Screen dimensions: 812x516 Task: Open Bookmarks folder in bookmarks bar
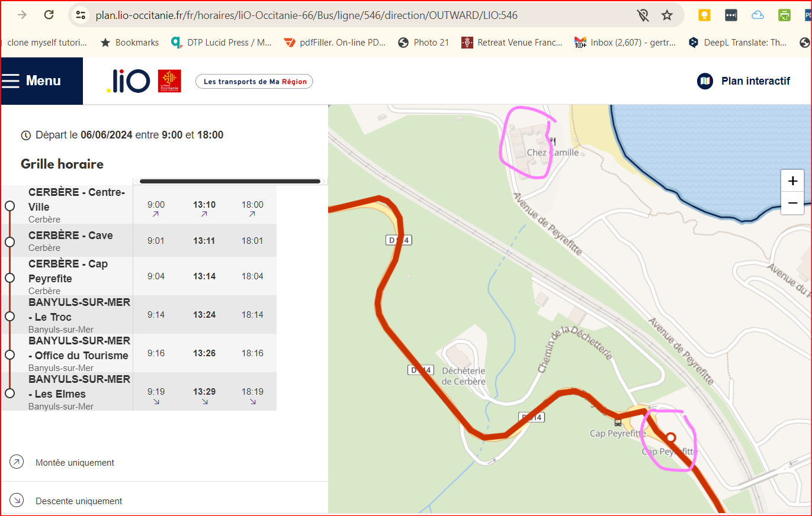pos(130,42)
